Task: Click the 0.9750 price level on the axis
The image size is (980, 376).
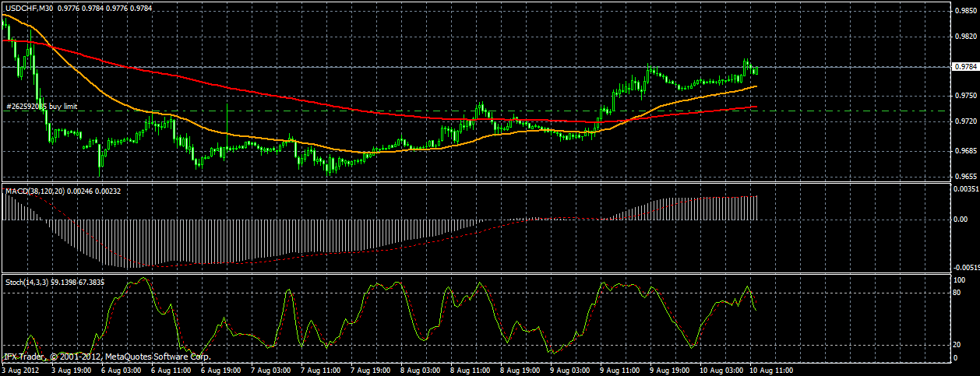Action: point(964,96)
